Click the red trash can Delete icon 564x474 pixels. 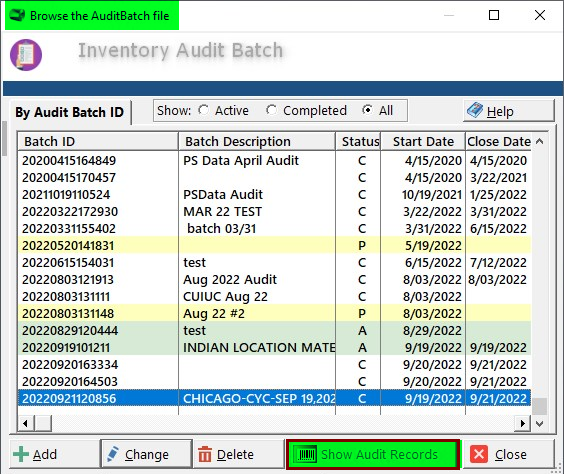pyautogui.click(x=205, y=454)
